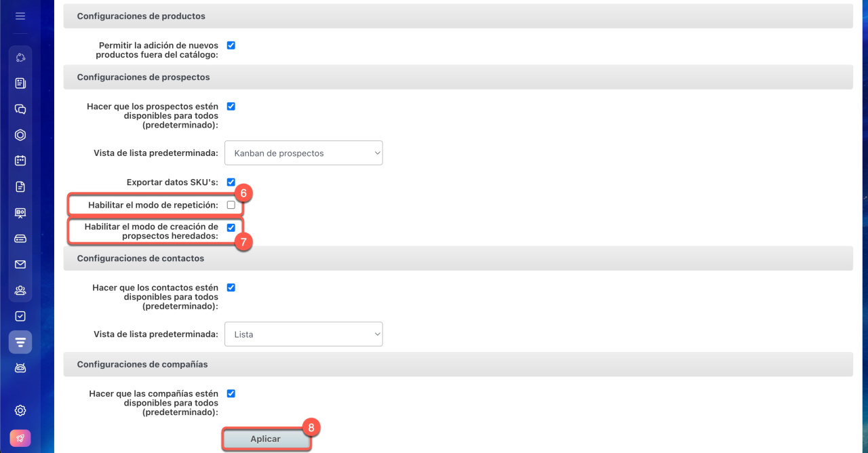This screenshot has height=453, width=868.
Task: Click the CRM funnel sidebar icon
Action: (x=20, y=342)
